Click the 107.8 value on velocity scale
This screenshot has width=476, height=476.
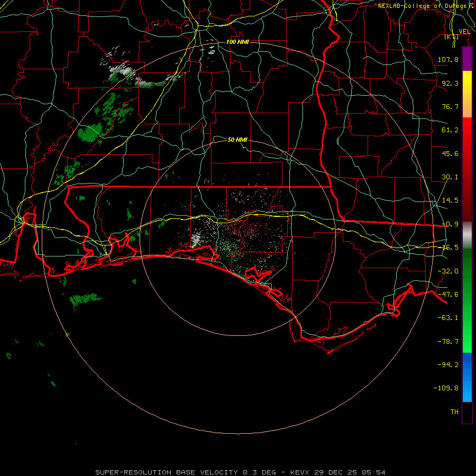448,59
